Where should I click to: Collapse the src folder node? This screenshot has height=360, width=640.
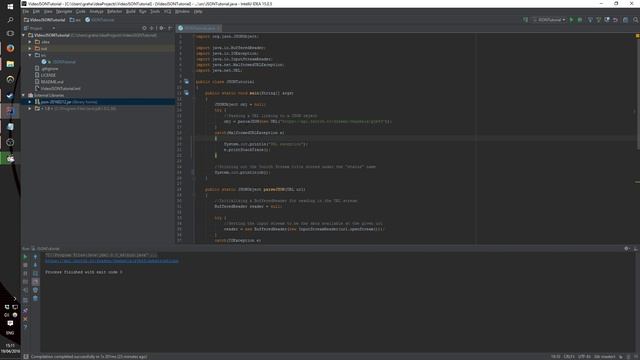pos(30,55)
